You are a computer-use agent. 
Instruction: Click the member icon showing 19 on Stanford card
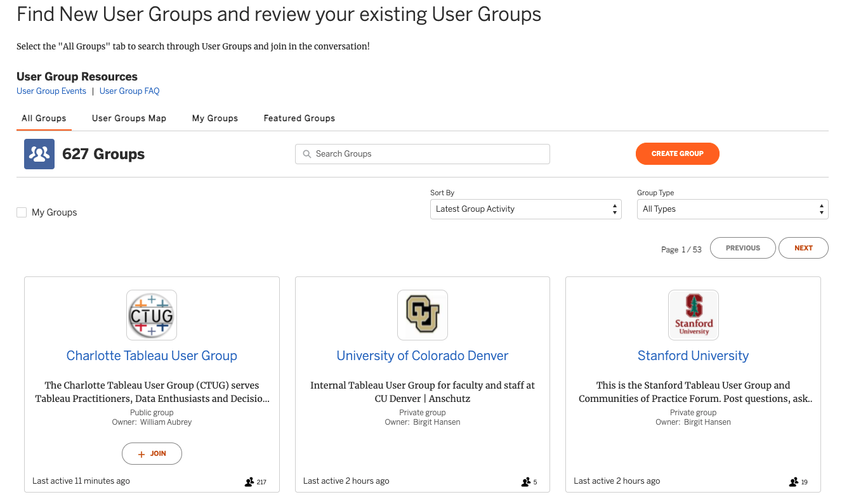click(793, 482)
